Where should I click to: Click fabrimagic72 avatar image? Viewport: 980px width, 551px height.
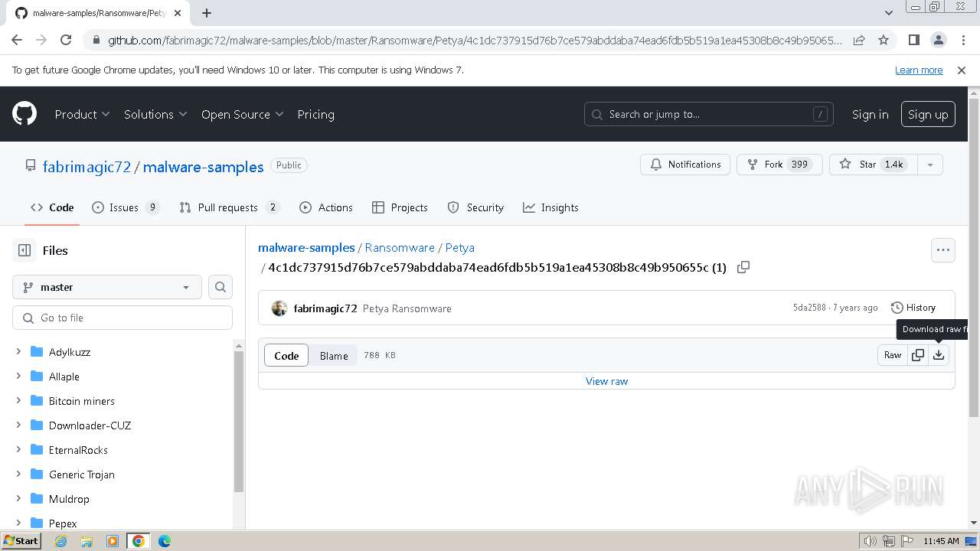click(279, 308)
